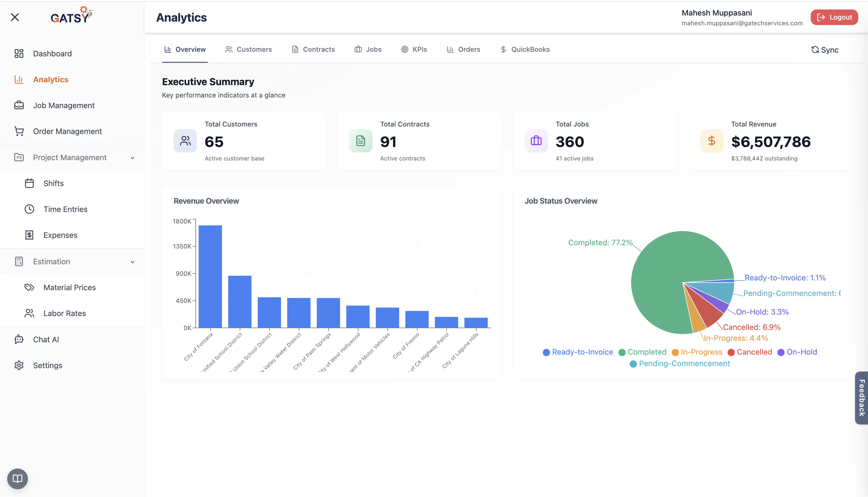
Task: Click the City of Fresno revenue bar
Action: pyautogui.click(x=417, y=319)
